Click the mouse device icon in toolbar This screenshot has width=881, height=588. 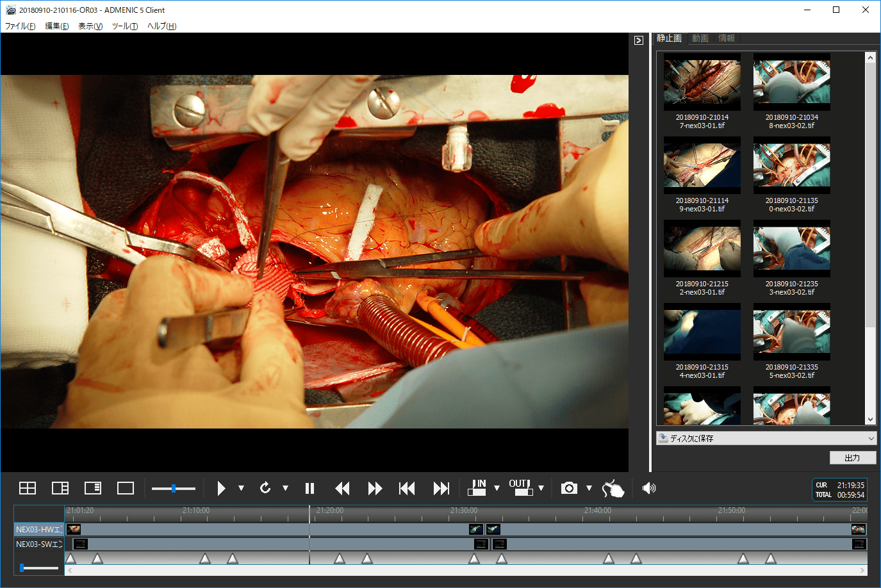(x=613, y=489)
